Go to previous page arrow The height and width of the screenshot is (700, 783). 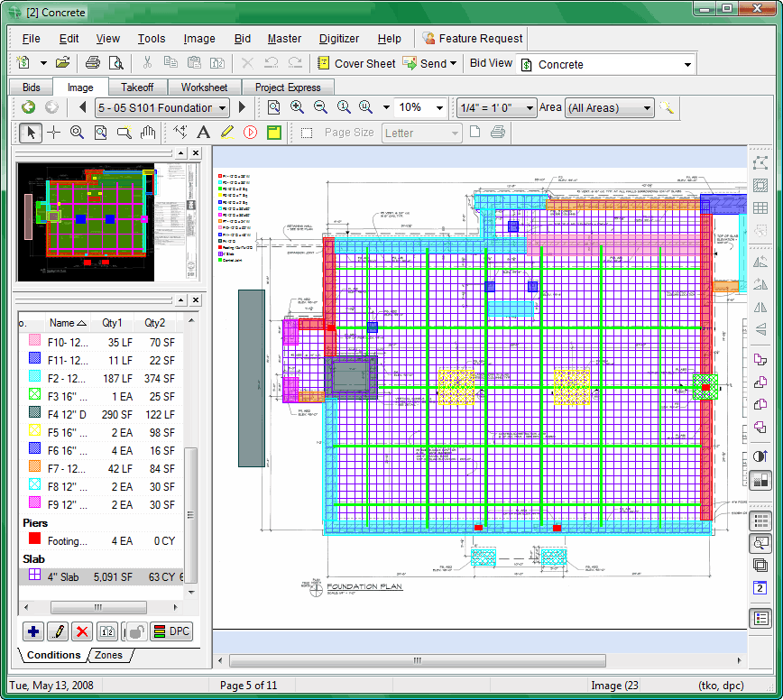coord(83,106)
